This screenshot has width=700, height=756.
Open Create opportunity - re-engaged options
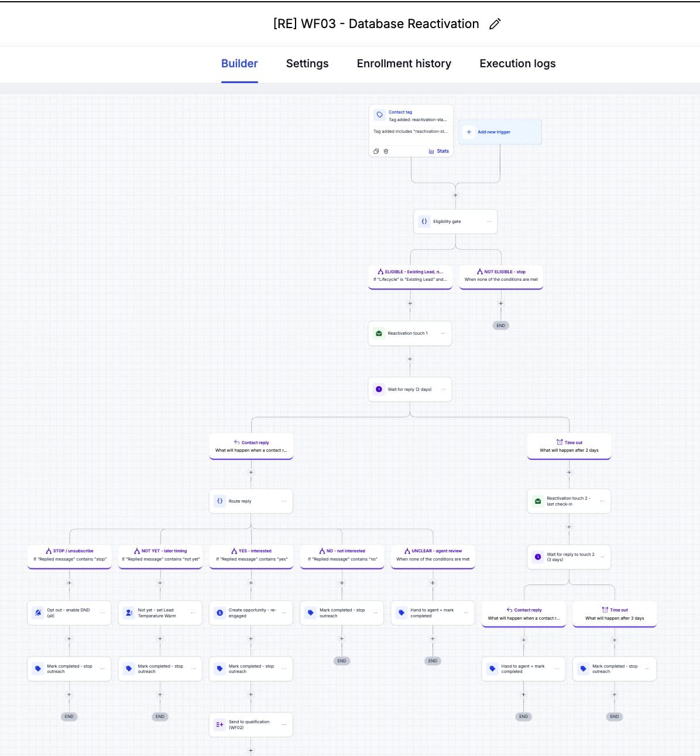(284, 613)
